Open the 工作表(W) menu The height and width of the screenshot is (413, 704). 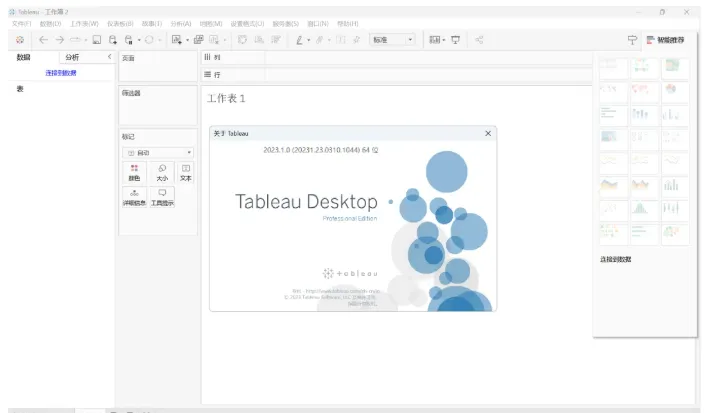(84, 23)
